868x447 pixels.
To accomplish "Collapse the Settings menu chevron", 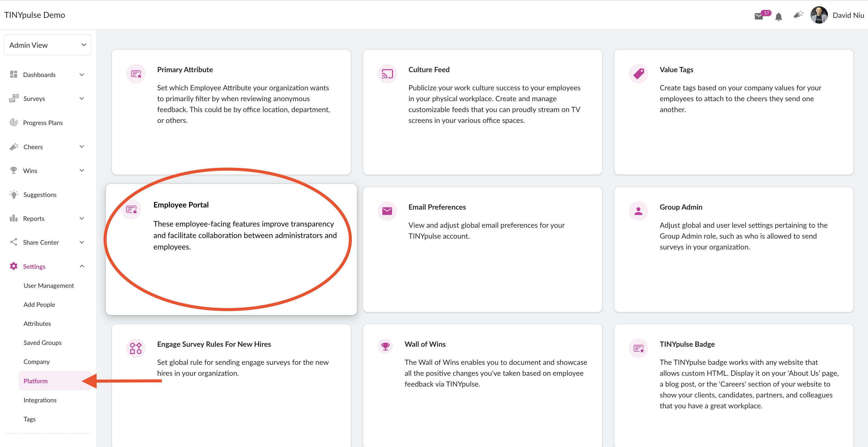I will 82,266.
